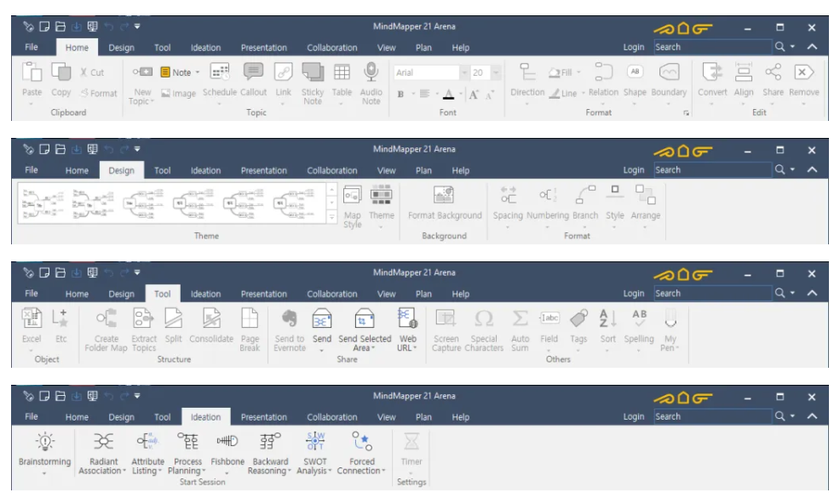Choose a font color with the underlined A
Image resolution: width=840 pixels, height=504 pixels.
point(449,94)
